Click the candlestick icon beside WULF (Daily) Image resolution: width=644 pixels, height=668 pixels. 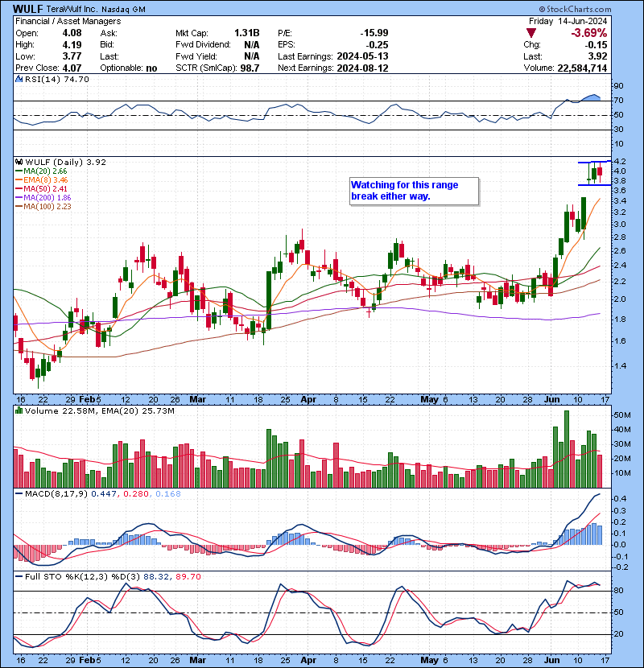pyautogui.click(x=19, y=162)
